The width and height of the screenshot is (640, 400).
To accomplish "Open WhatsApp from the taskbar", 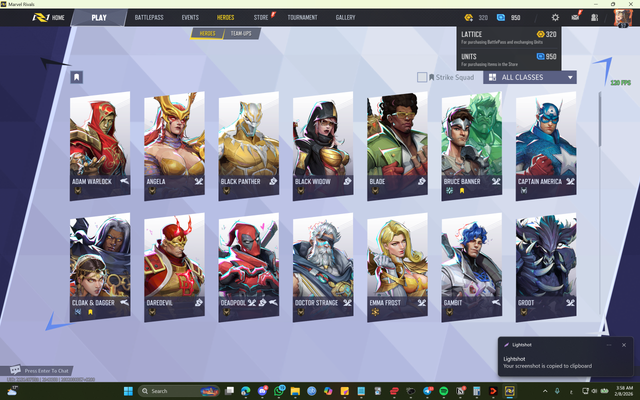I will 279,391.
